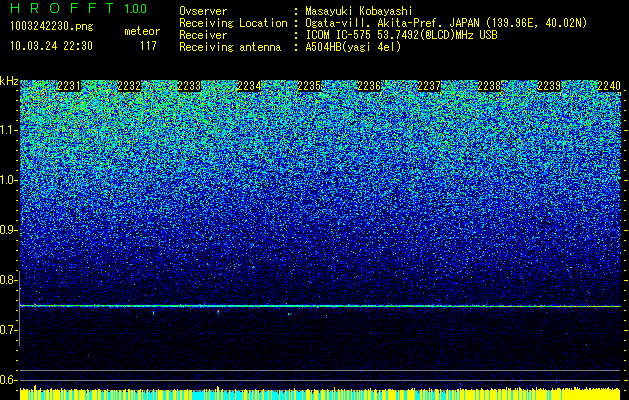The height and width of the screenshot is (400, 629).
Task: Click the Ovserver label
Action: pos(203,11)
